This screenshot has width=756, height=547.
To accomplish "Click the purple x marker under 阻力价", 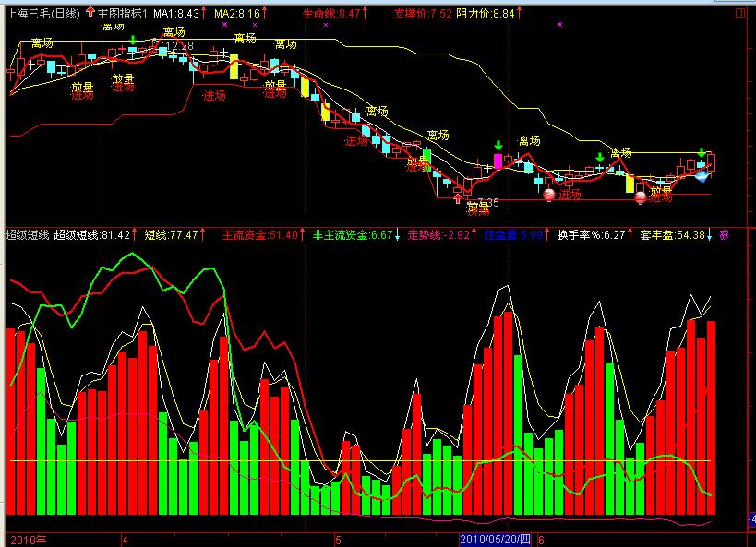I will point(559,24).
